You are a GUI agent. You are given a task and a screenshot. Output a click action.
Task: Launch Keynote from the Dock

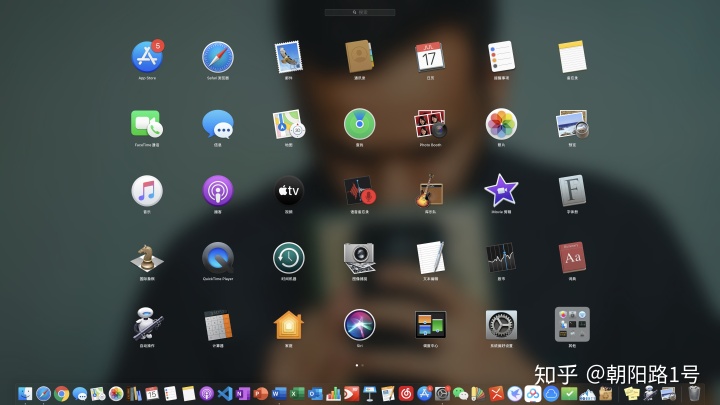click(x=370, y=394)
